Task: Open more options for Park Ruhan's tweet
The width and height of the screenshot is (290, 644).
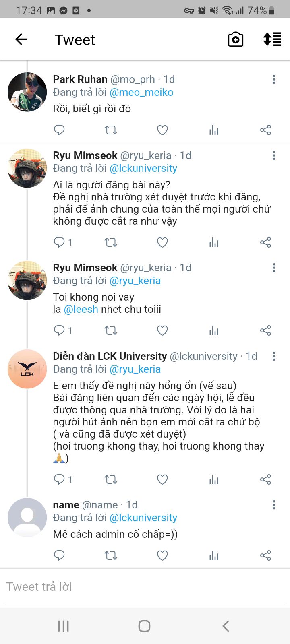Action: coord(274,79)
